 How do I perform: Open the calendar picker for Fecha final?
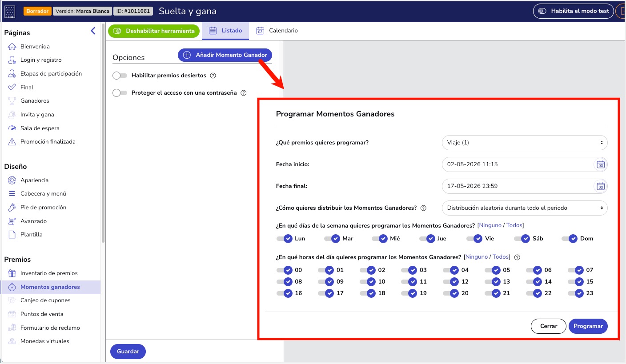coord(600,186)
